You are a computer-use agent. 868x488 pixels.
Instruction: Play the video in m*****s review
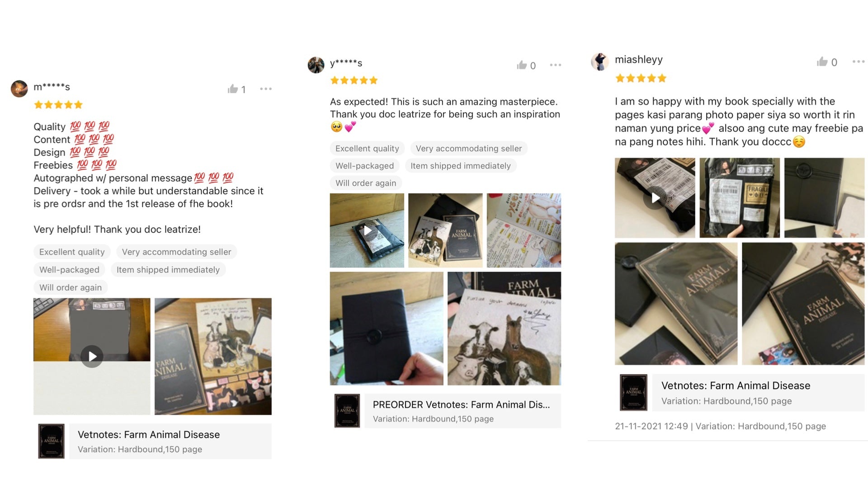(92, 356)
